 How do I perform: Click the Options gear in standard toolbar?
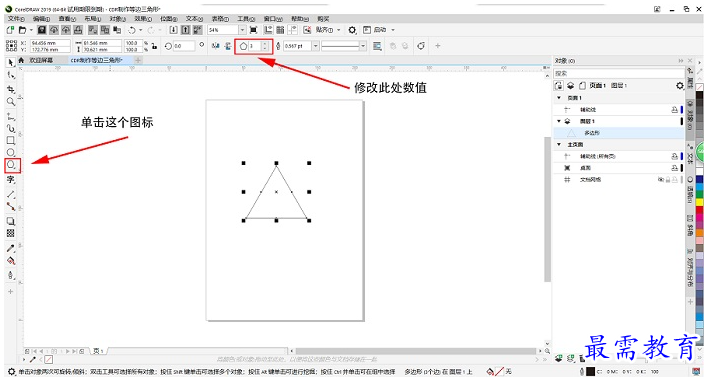coord(352,30)
